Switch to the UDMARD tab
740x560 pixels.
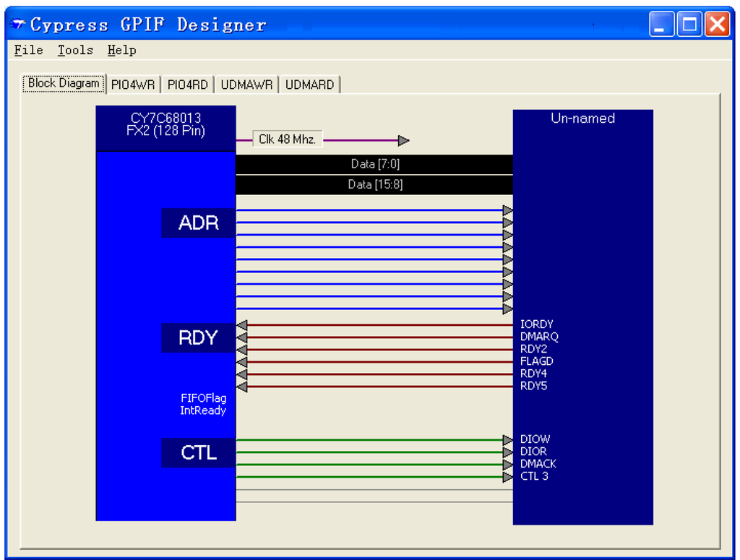tap(309, 85)
